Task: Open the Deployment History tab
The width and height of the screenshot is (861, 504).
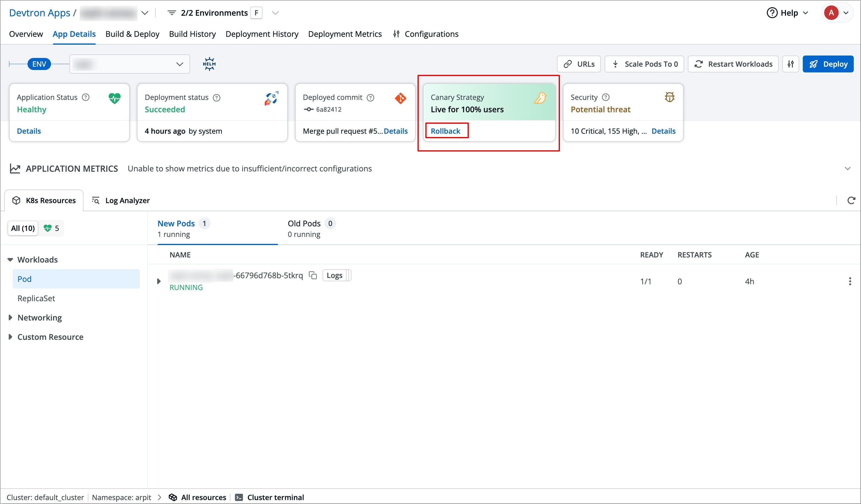Action: (262, 34)
